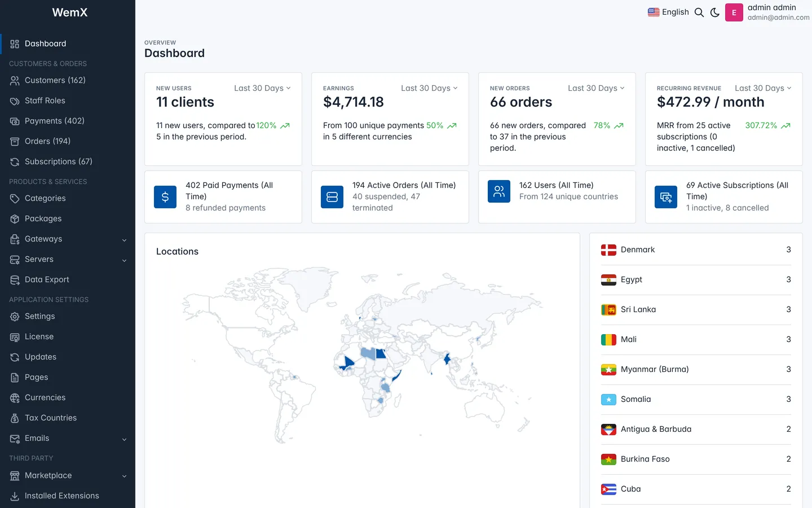Click the Dashboard grid icon

click(x=15, y=44)
